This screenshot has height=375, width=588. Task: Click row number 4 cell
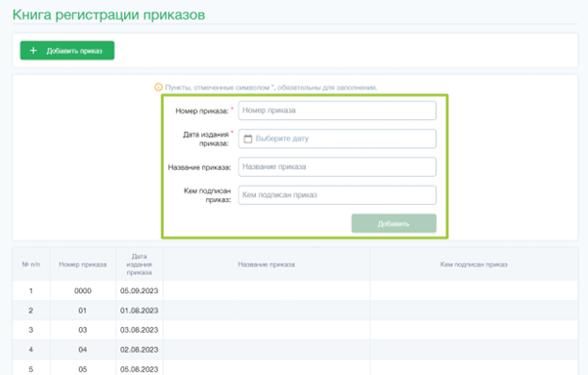31,350
